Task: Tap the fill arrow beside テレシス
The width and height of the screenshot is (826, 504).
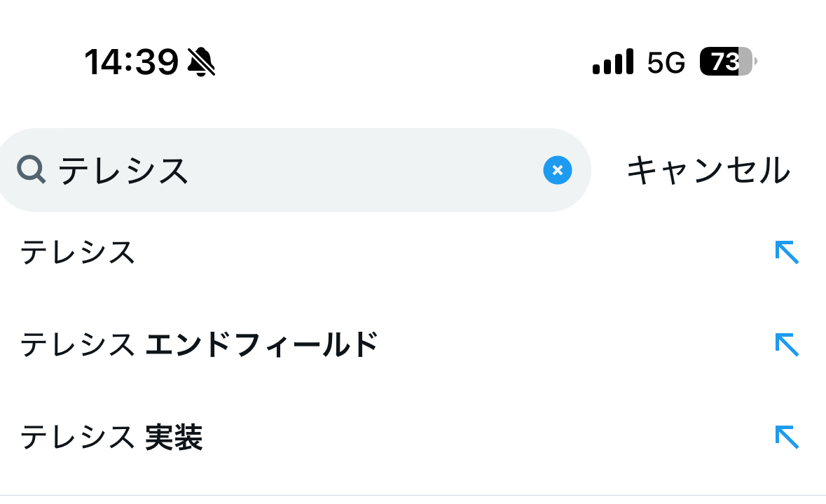Action: 787,252
